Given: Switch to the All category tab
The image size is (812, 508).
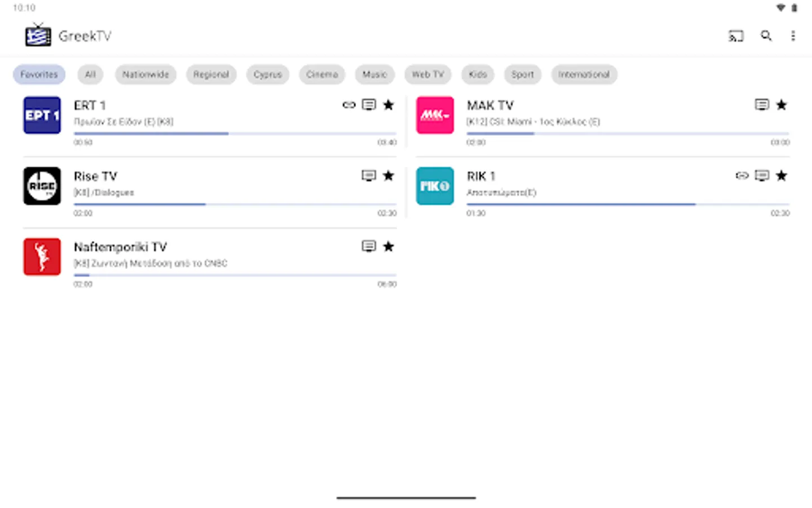Looking at the screenshot, I should [x=90, y=74].
